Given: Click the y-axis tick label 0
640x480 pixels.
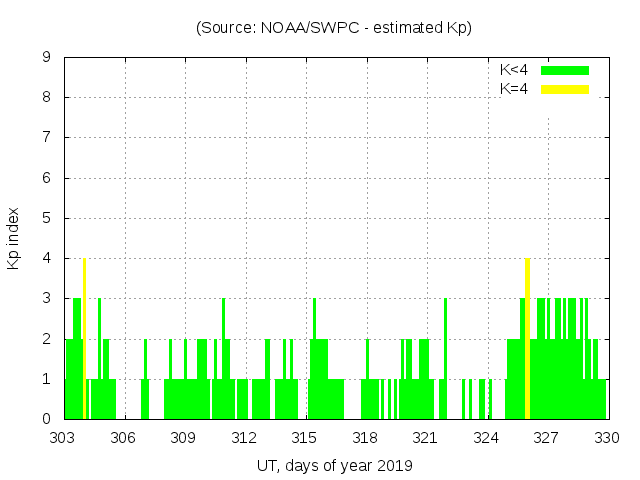Looking at the screenshot, I should point(46,419).
